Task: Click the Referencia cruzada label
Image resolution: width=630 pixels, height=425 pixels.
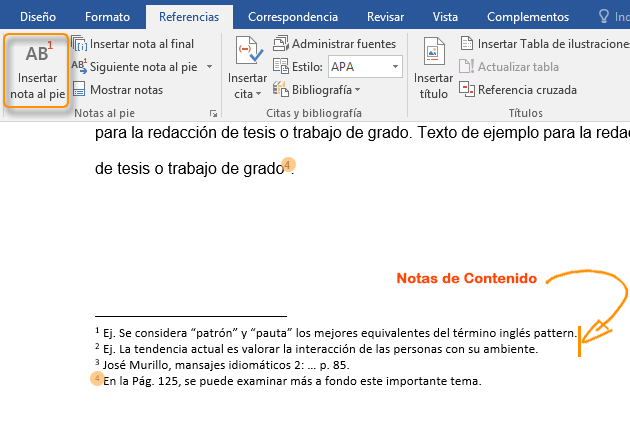Action: click(527, 90)
